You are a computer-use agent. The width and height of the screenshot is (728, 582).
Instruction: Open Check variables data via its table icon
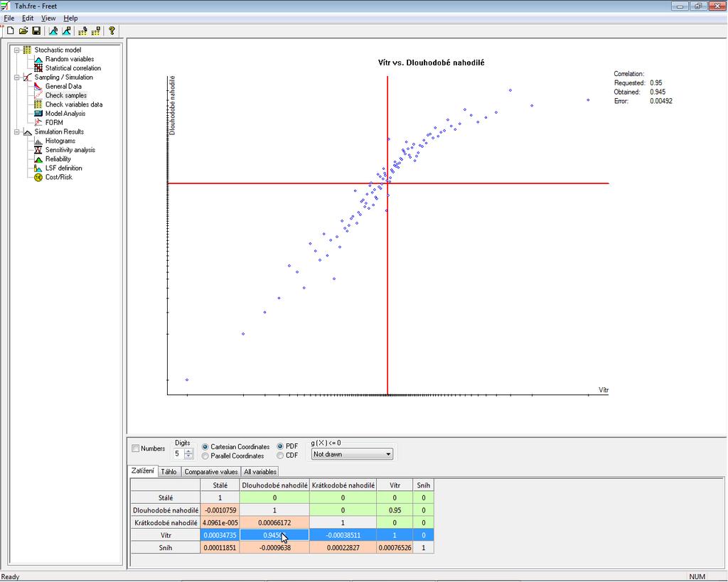pos(38,104)
